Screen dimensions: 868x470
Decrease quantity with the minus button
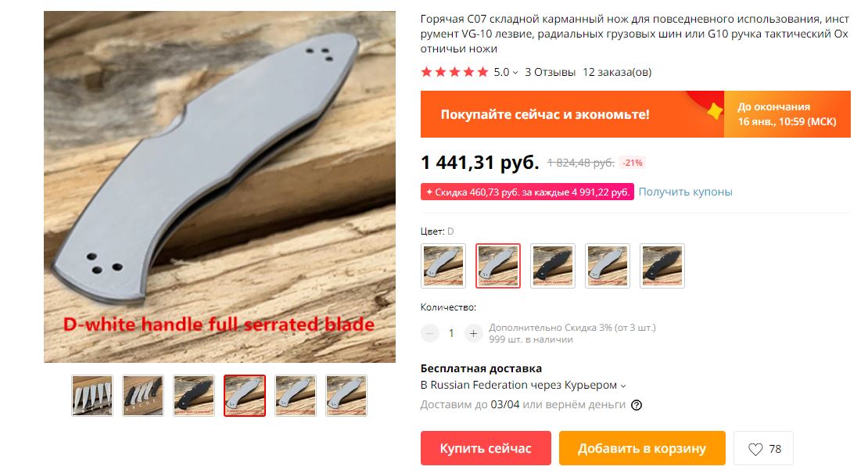(429, 333)
